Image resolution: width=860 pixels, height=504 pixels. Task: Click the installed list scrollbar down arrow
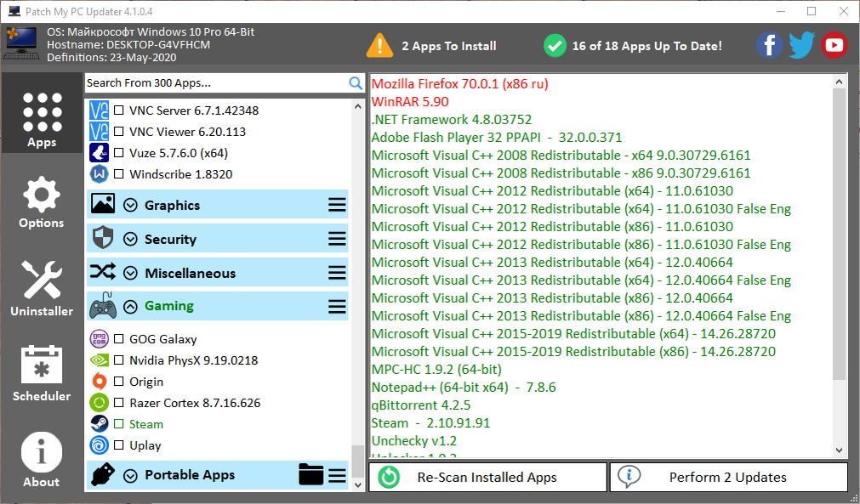click(839, 450)
